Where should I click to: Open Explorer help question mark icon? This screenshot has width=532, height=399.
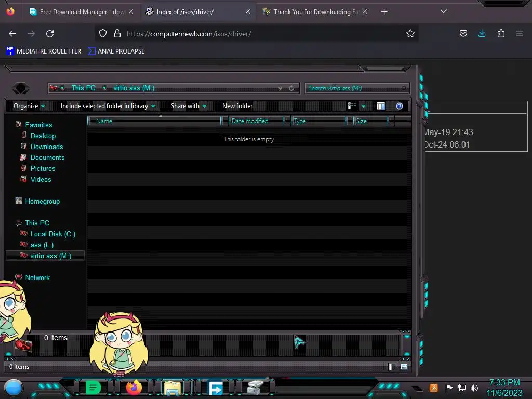[400, 106]
